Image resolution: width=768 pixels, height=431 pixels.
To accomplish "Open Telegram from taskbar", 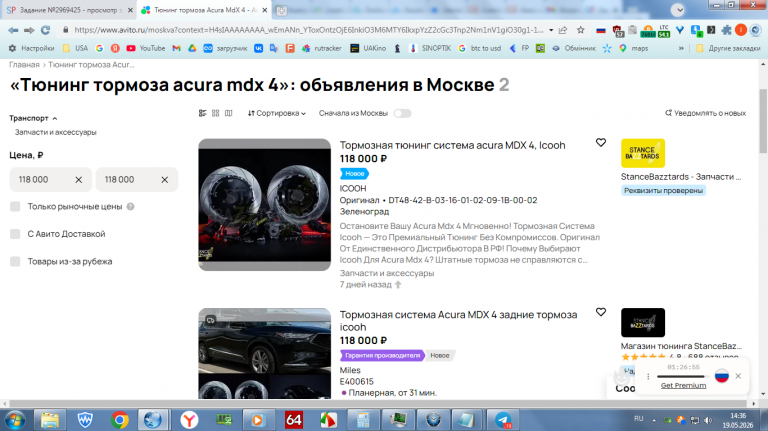I will click(503, 420).
